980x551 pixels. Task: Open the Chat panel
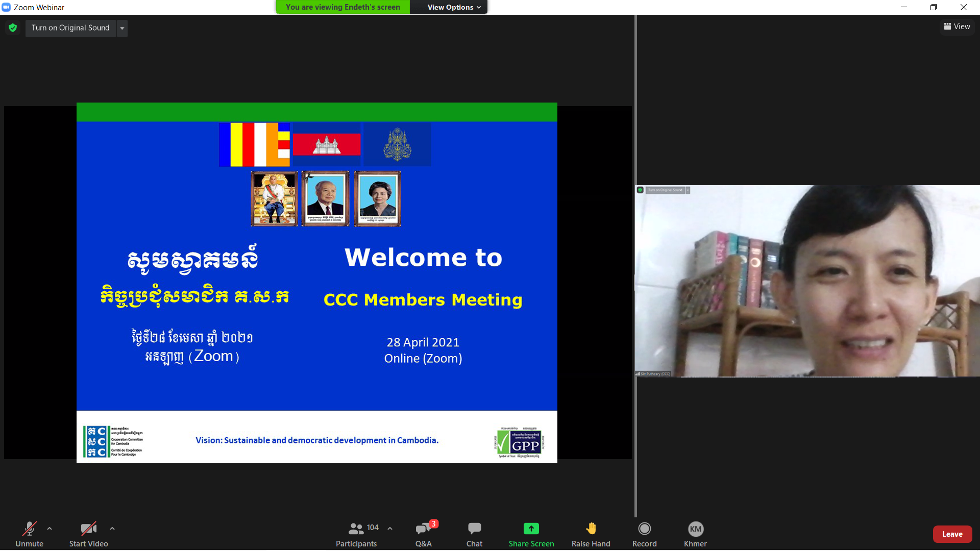[x=474, y=534]
